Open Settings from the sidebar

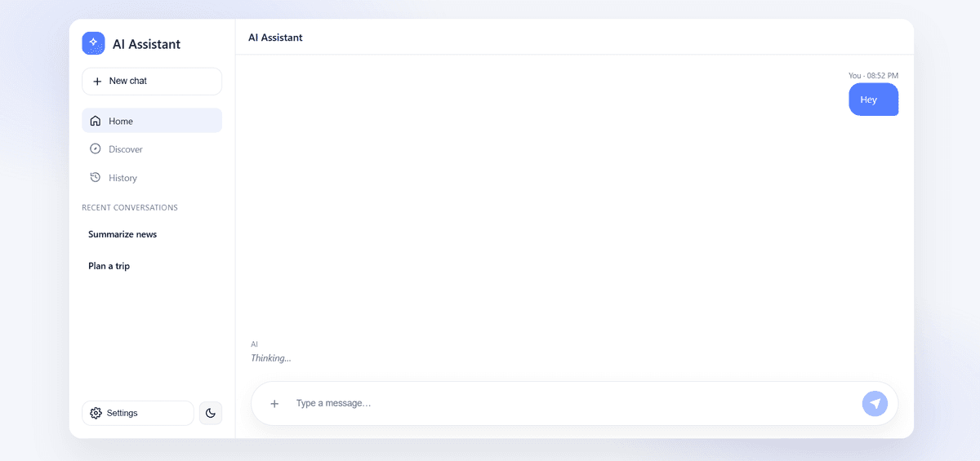point(138,413)
